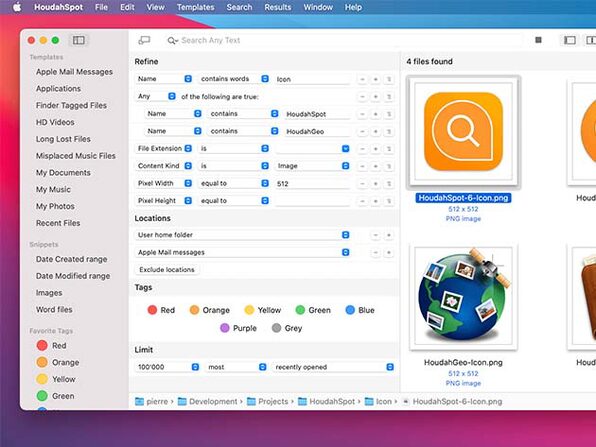Click the pierre folder in path bar
The height and width of the screenshot is (447, 596).
152,401
